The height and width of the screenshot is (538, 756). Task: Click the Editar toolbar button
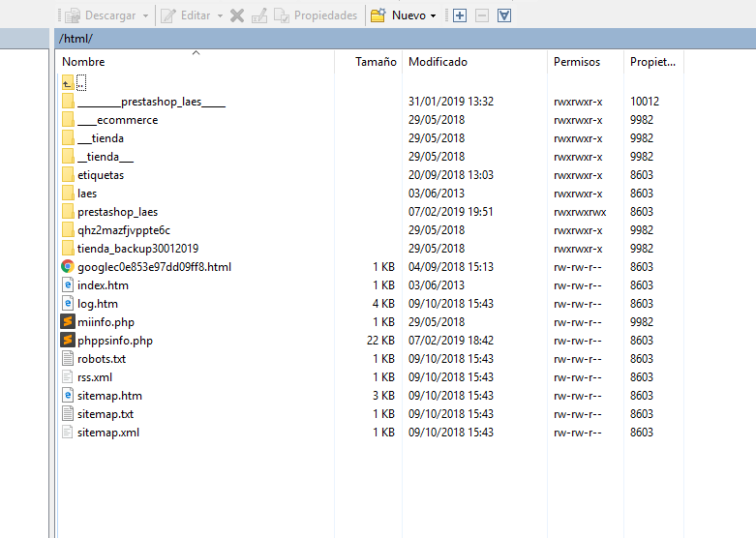[185, 15]
